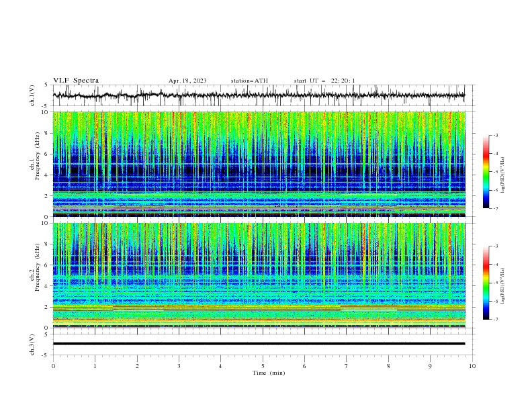Click the ch.1 spectrogram panel

pyautogui.click(x=259, y=164)
